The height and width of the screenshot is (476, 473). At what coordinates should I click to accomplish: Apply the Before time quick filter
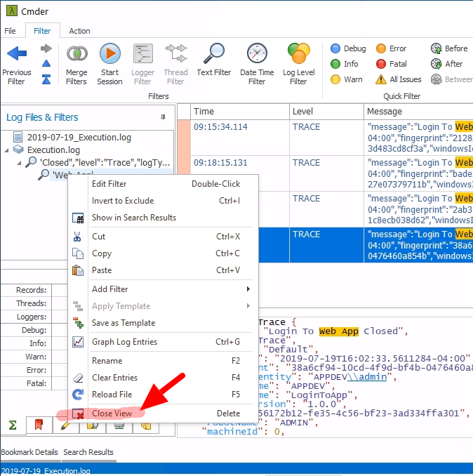click(x=449, y=48)
